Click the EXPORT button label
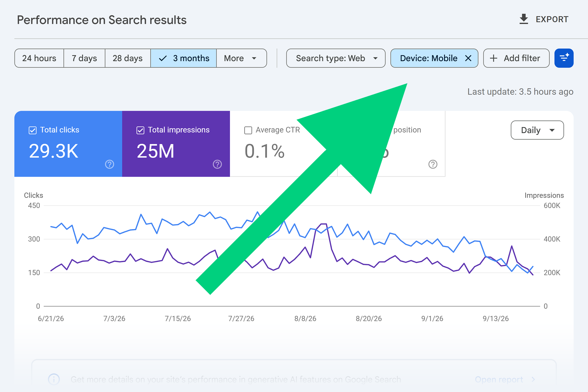The width and height of the screenshot is (588, 392). [552, 20]
